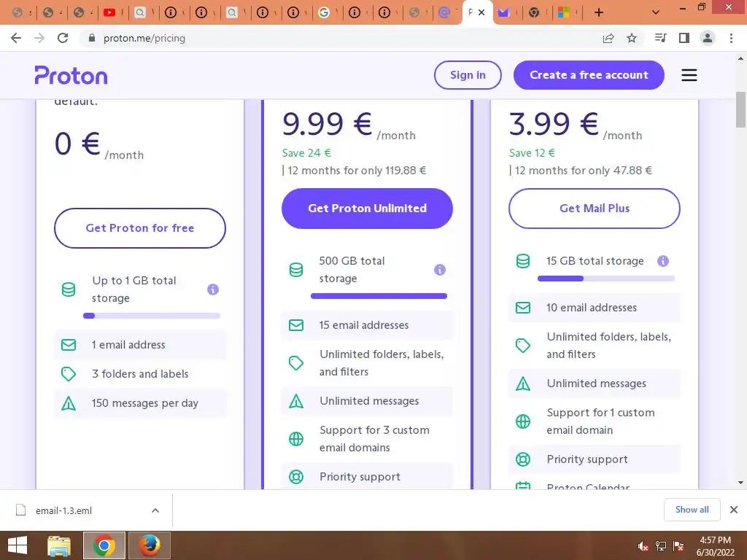747x560 pixels.
Task: Click Sign in button
Action: click(x=468, y=75)
